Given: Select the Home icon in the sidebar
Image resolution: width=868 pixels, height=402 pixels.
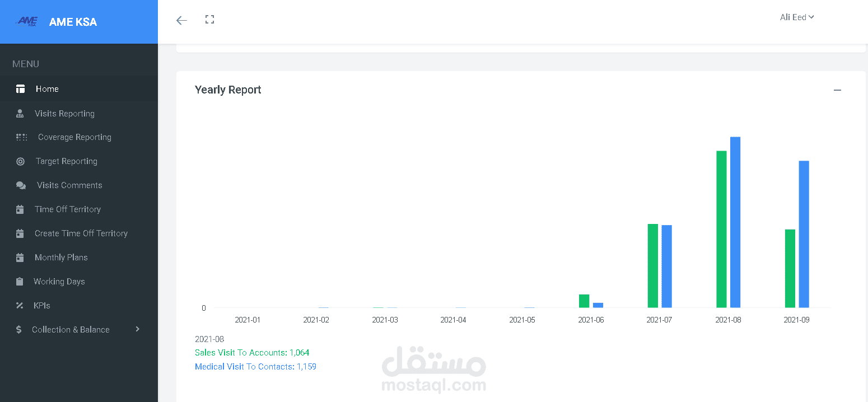Looking at the screenshot, I should 20,88.
